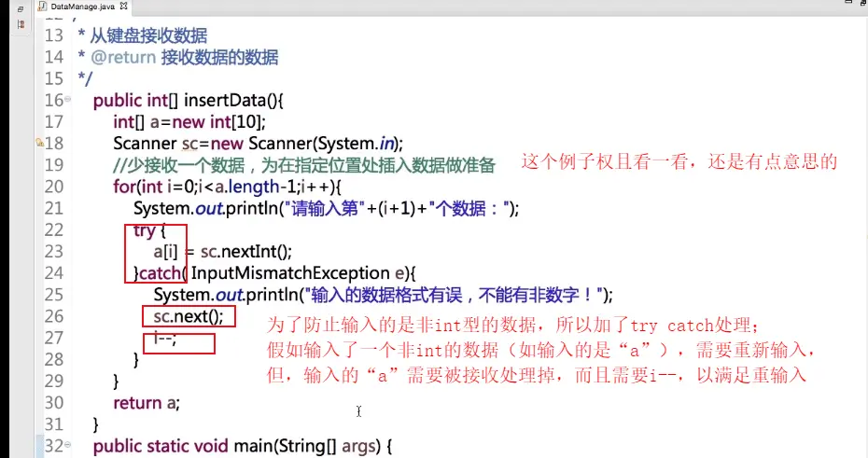Click the 'return a;' statement
The height and width of the screenshot is (458, 868).
tap(147, 403)
